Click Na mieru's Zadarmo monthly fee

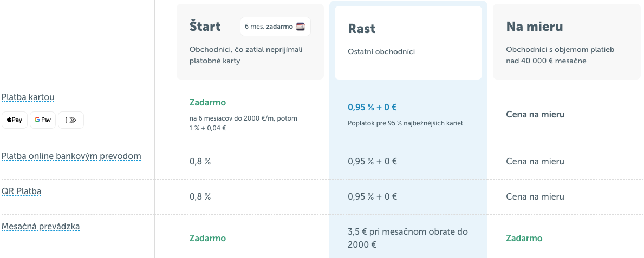point(524,238)
